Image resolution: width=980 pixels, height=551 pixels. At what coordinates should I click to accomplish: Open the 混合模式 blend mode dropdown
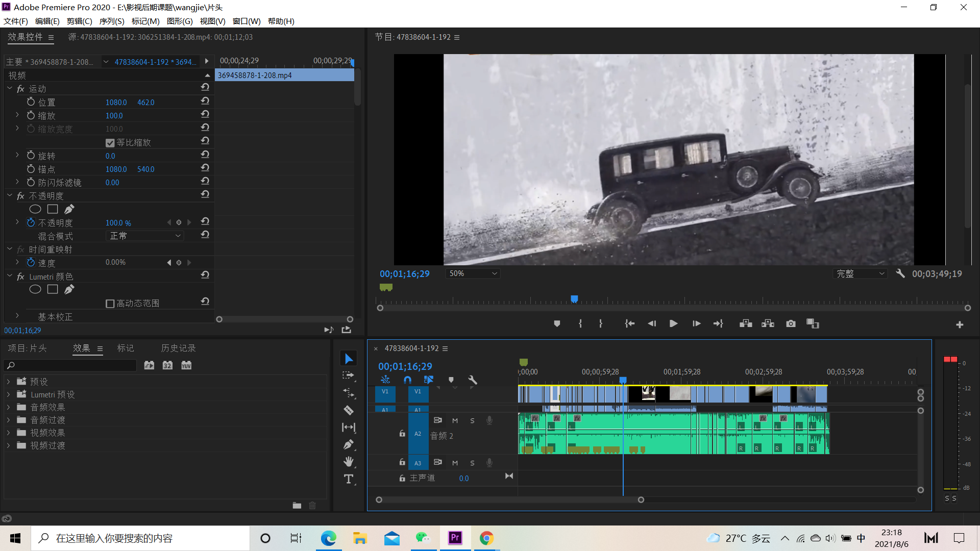coord(145,236)
